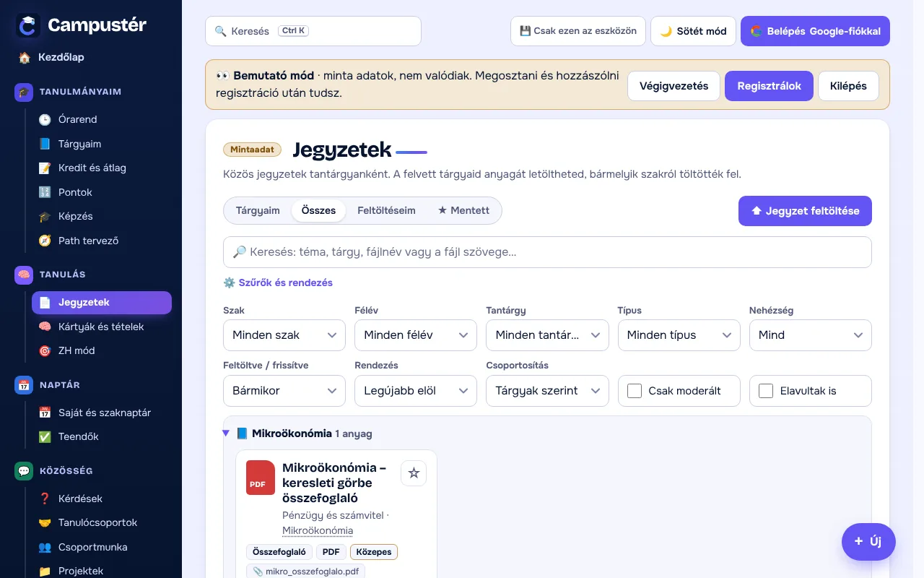Screen dimensions: 924x578
Task: Click the Csoportmunka people icon
Action: 45,547
